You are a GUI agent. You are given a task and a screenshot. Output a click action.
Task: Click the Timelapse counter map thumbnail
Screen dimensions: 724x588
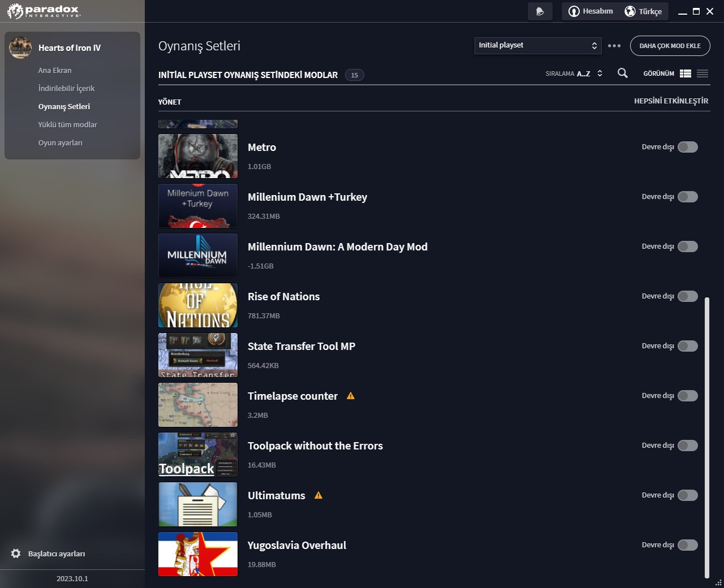coord(198,405)
